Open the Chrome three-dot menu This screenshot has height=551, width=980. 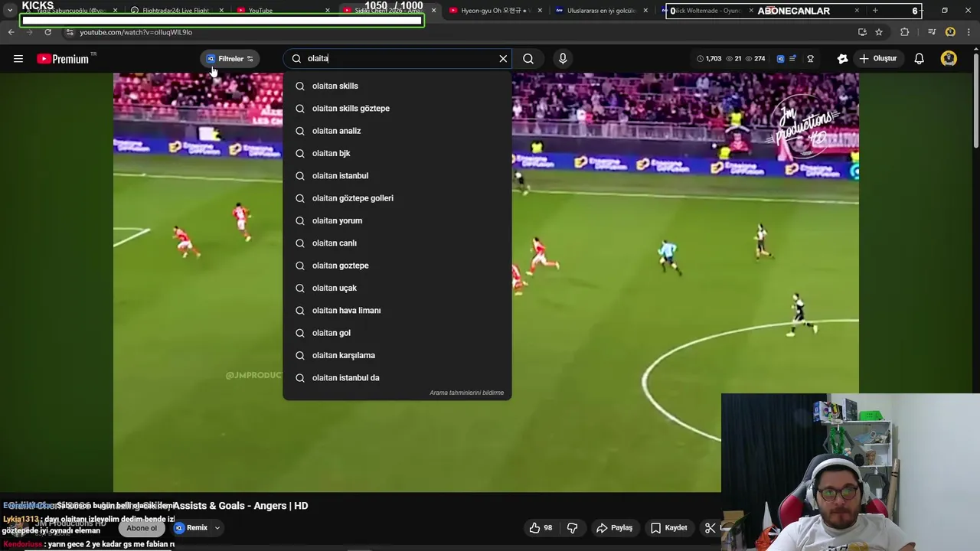pyautogui.click(x=969, y=32)
